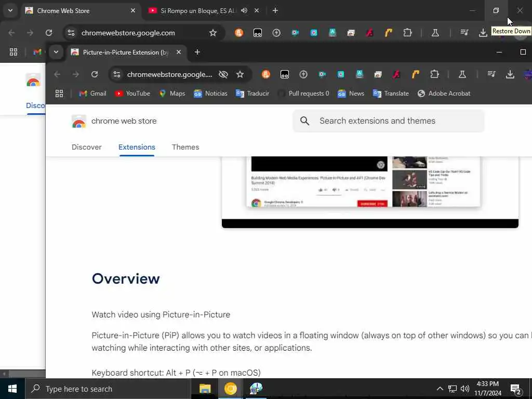
Task: Bookmark page with back window star icon
Action: [212, 33]
